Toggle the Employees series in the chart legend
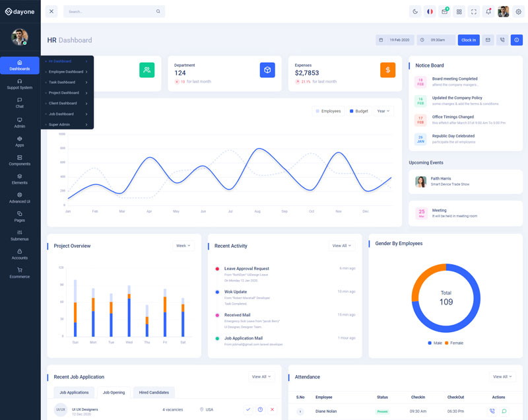Viewport: 528px width, 420px height. tap(328, 111)
